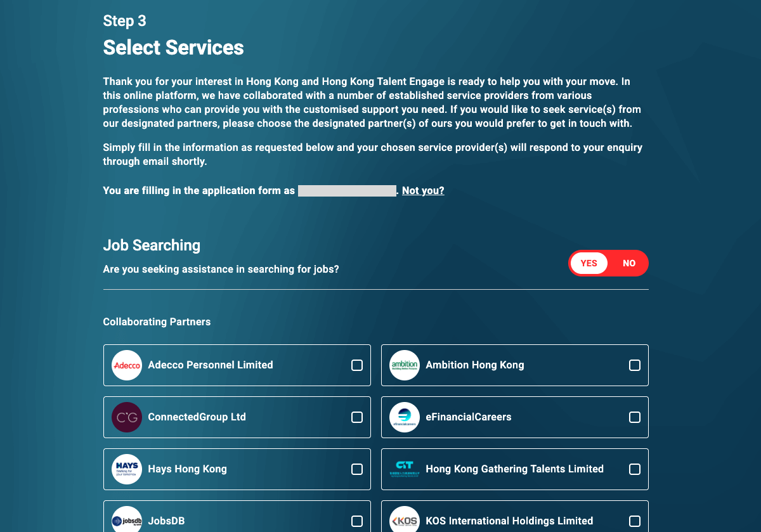Check the Adecco Personnel Limited checkbox
761x532 pixels.
click(357, 365)
